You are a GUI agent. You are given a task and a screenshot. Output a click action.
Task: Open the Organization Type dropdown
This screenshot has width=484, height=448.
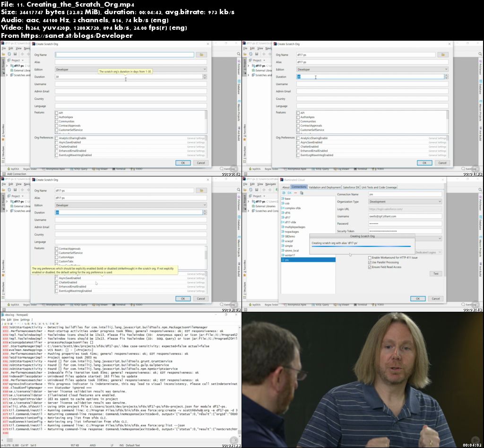point(405,202)
